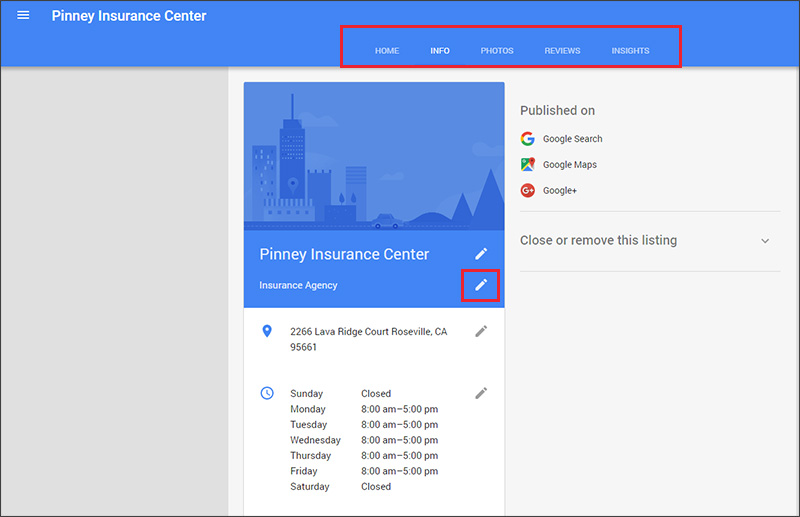Click the blue location pin icon

[267, 331]
